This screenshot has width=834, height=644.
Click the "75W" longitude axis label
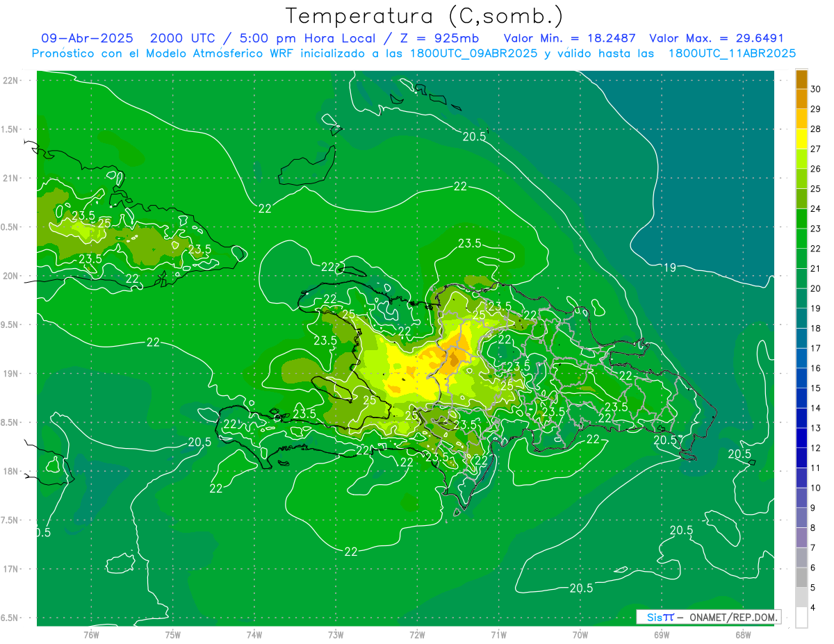[173, 634]
